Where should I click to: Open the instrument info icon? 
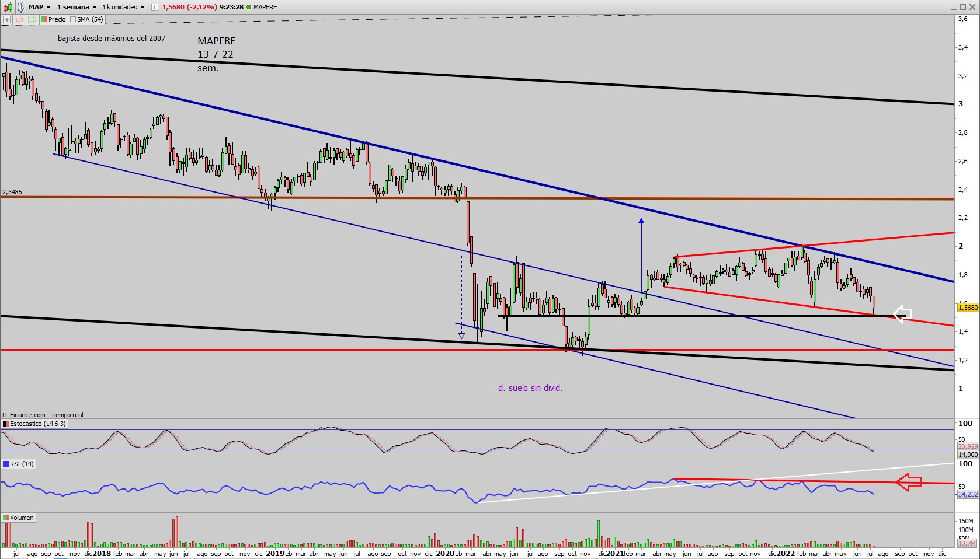click(154, 7)
